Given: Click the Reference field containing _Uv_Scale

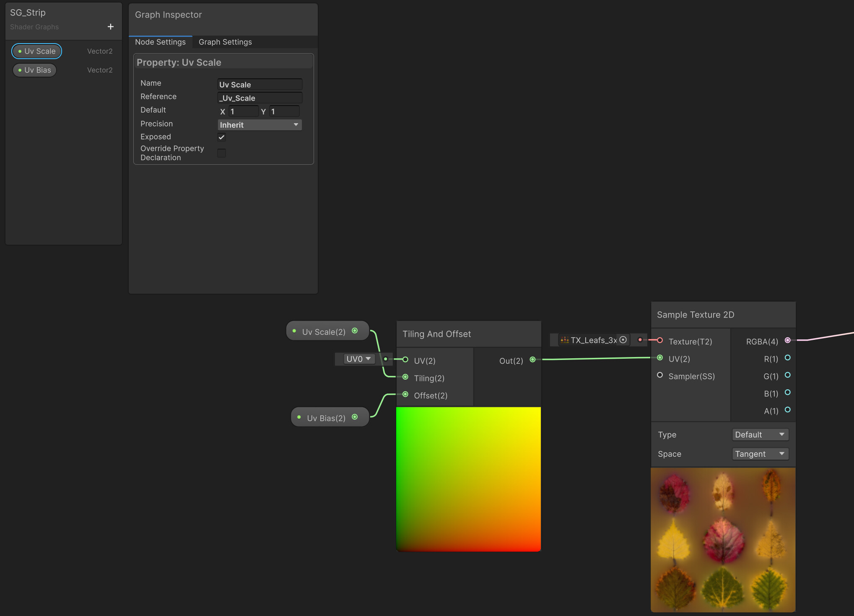Looking at the screenshot, I should tap(260, 98).
